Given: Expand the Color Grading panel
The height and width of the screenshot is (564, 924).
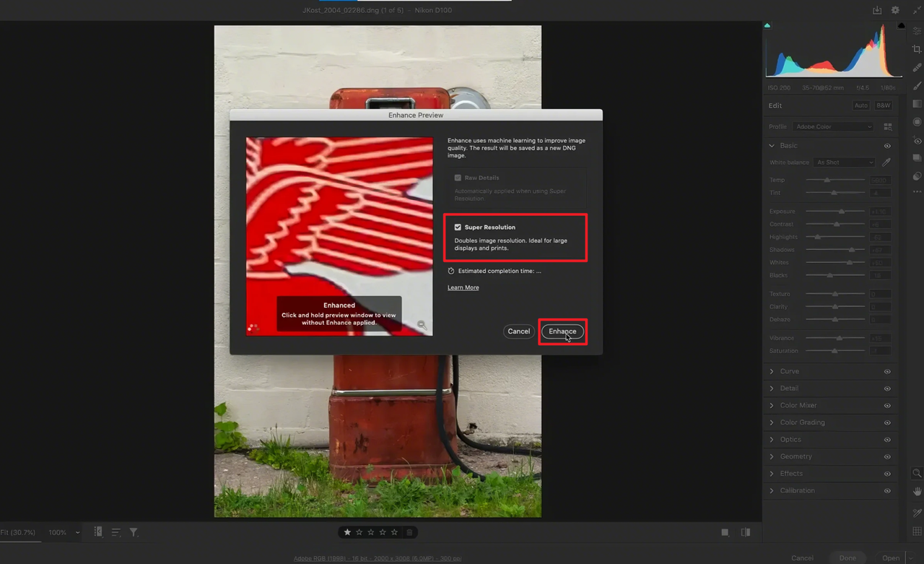Looking at the screenshot, I should [x=803, y=422].
